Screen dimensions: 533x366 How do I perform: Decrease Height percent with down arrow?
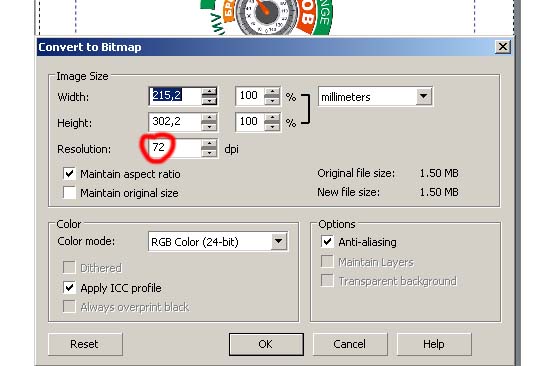coord(272,126)
